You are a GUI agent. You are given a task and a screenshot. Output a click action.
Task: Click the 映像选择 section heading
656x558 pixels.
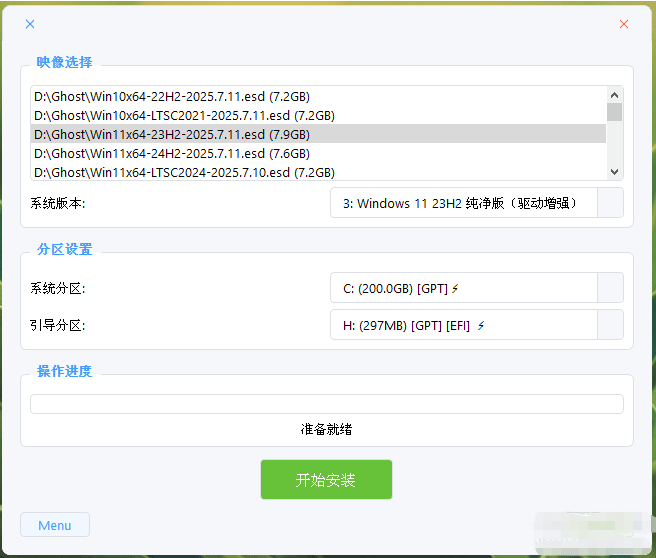64,62
